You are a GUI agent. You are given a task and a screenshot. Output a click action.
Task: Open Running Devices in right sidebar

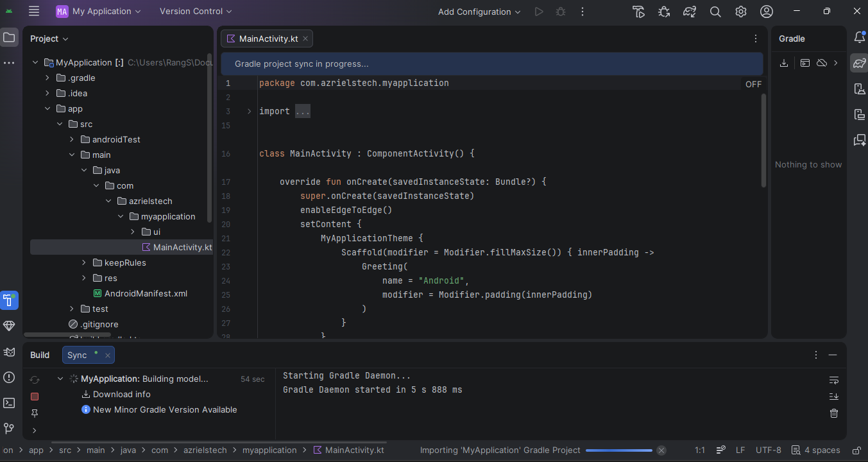pos(860,114)
